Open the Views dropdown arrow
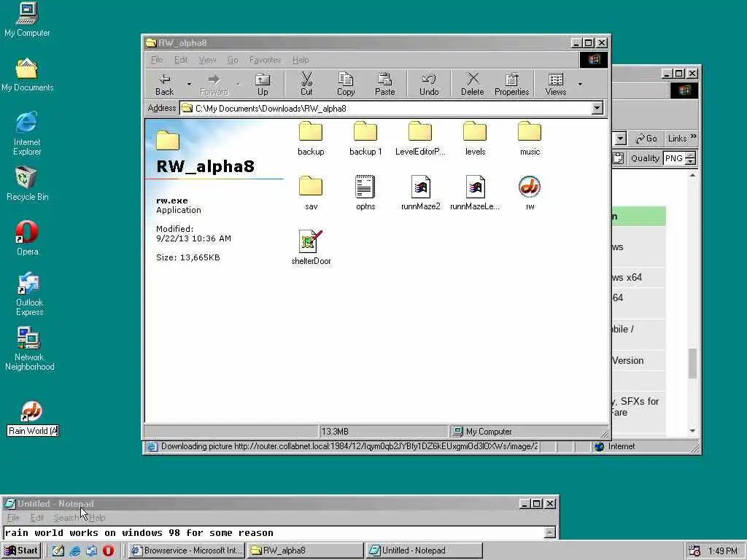747x560 pixels. pos(580,85)
